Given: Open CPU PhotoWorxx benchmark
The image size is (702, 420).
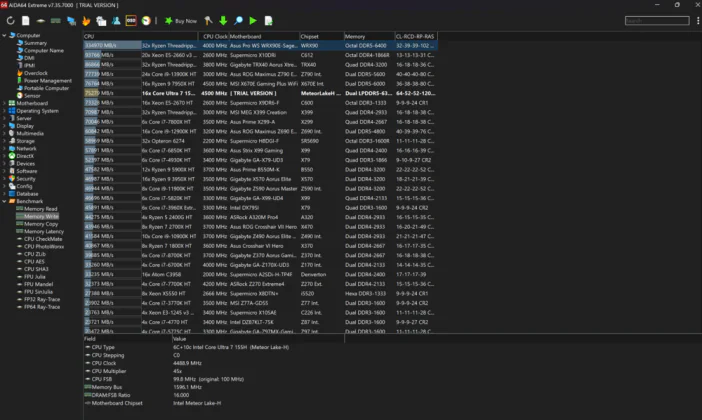Looking at the screenshot, I should [43, 246].
